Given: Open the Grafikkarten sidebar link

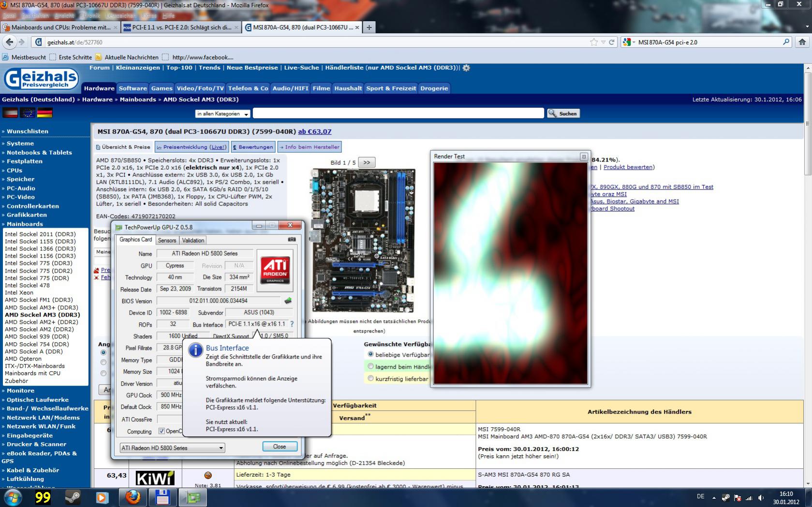Looking at the screenshot, I should [27, 215].
